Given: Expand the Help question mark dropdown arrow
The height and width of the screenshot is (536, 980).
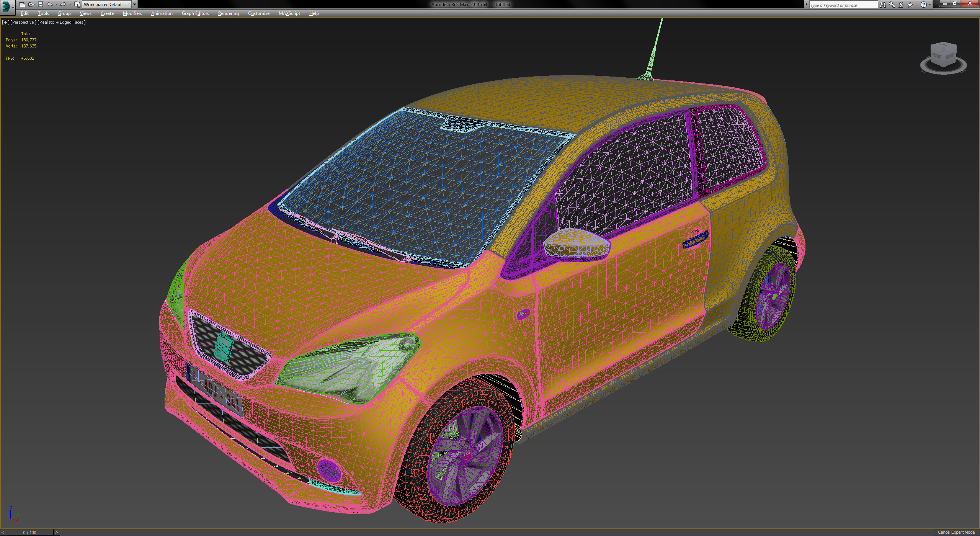Looking at the screenshot, I should click(930, 5).
